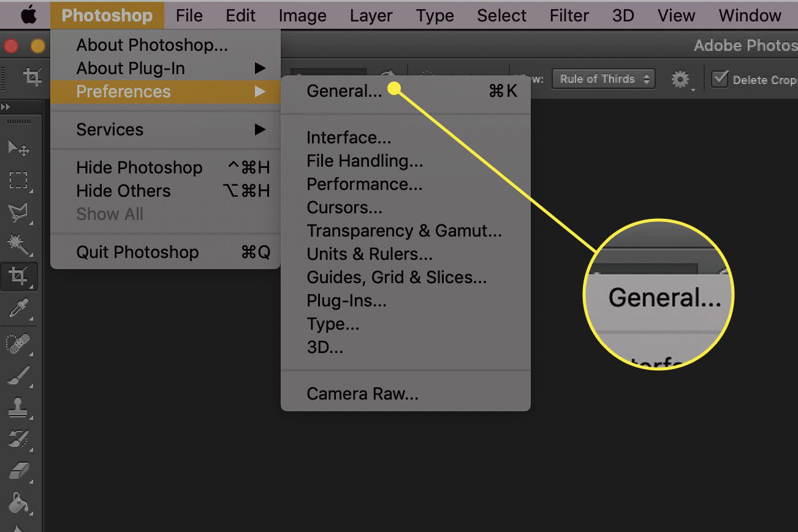Select the Eyedropper tool
This screenshot has height=532, width=798.
(x=18, y=309)
